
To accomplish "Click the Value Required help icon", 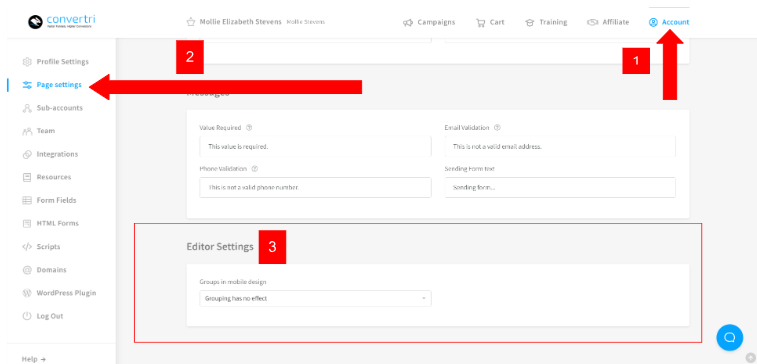I will 249,128.
